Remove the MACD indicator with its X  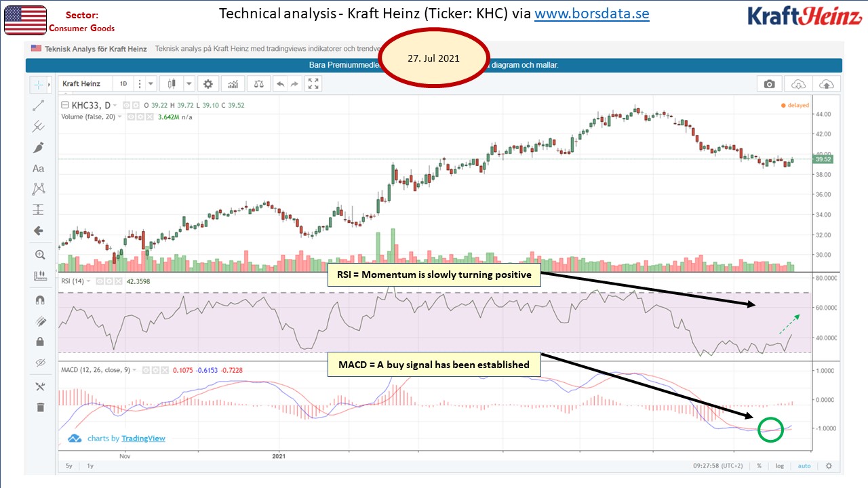click(x=165, y=370)
